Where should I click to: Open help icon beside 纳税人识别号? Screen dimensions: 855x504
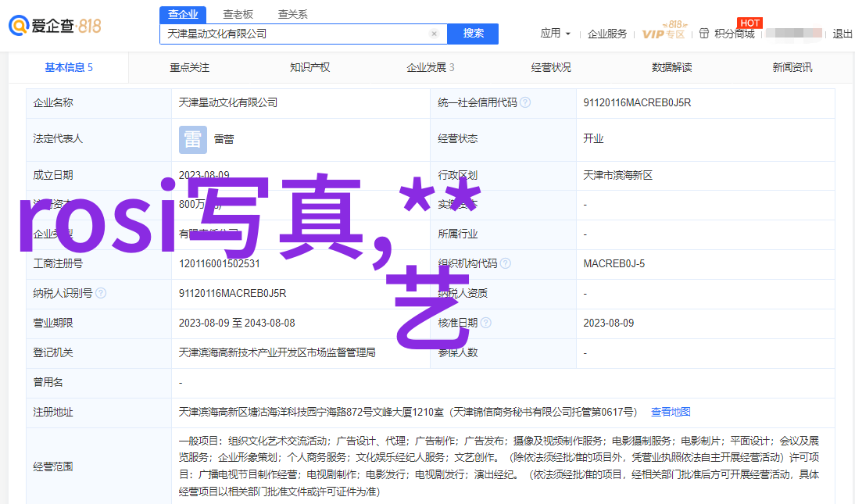click(101, 294)
